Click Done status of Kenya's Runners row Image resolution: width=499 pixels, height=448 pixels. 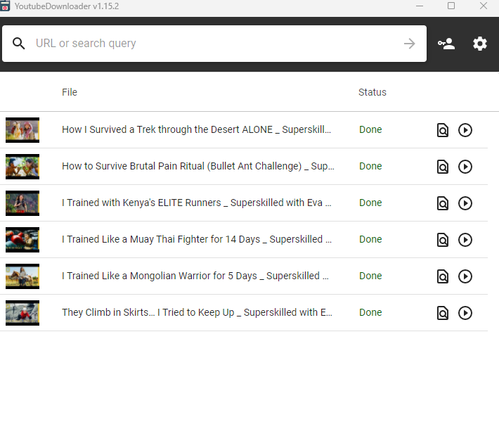(x=370, y=203)
